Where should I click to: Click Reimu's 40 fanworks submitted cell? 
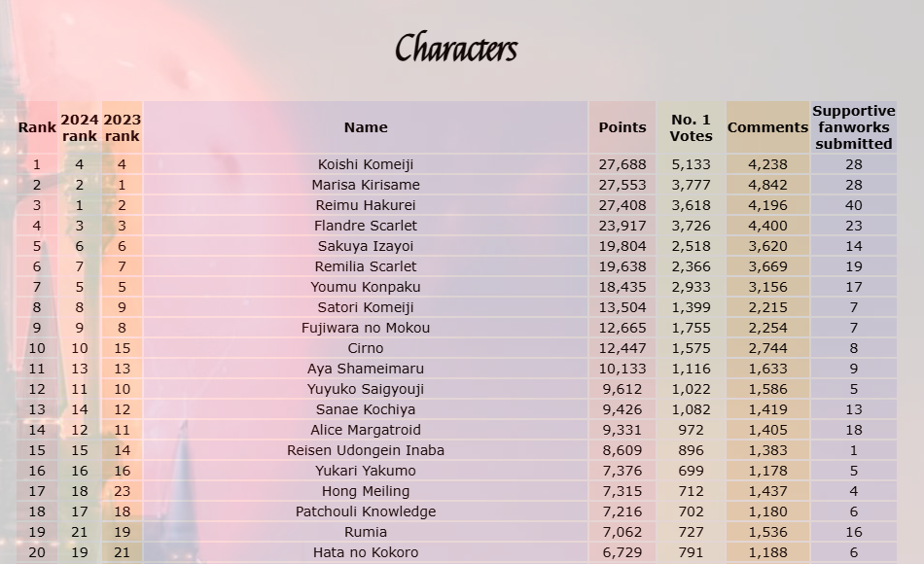854,205
